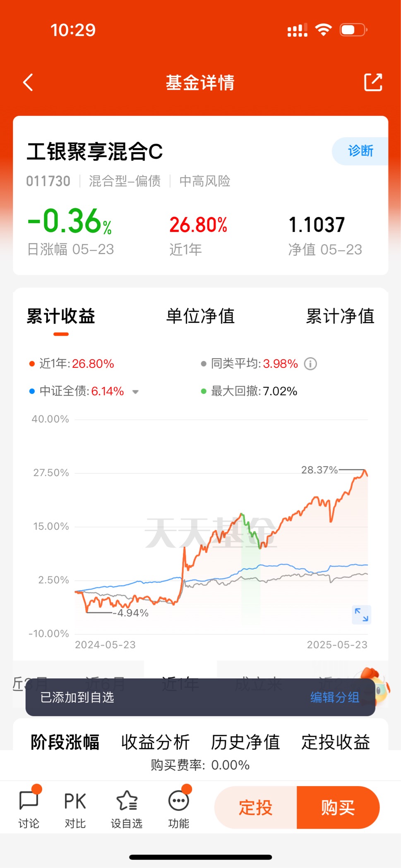Screen dimensions: 401x868
Task: Open 定投收益 tab
Action: [x=336, y=742]
